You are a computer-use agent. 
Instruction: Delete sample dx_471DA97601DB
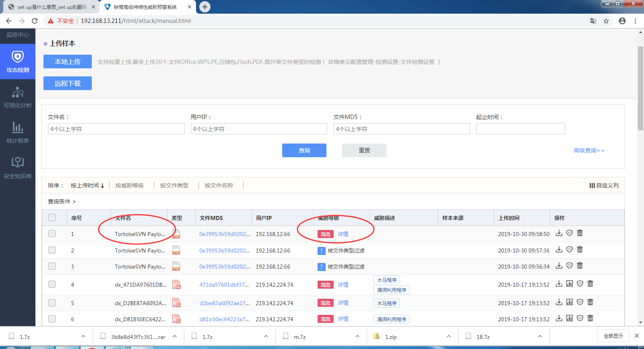(x=590, y=284)
